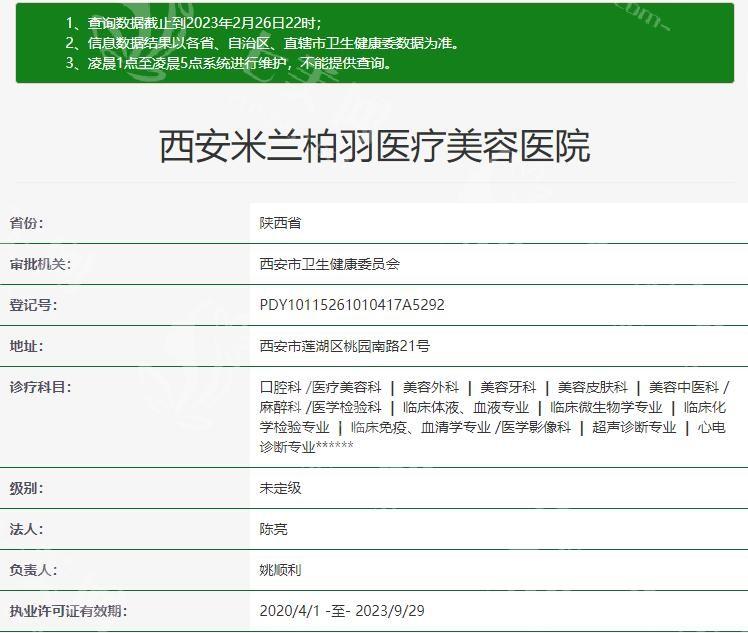Select the value 西安市卫生健康委员会
The image size is (748, 633).
[x=330, y=264]
